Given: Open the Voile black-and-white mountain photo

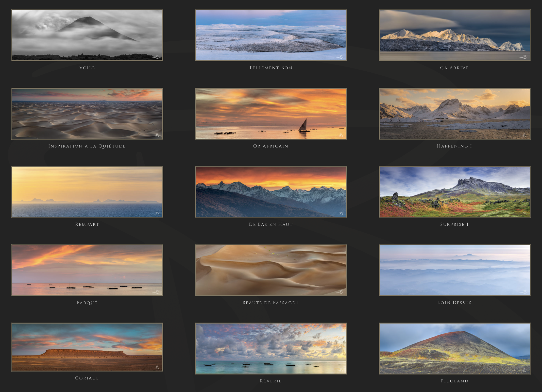Looking at the screenshot, I should (x=87, y=35).
